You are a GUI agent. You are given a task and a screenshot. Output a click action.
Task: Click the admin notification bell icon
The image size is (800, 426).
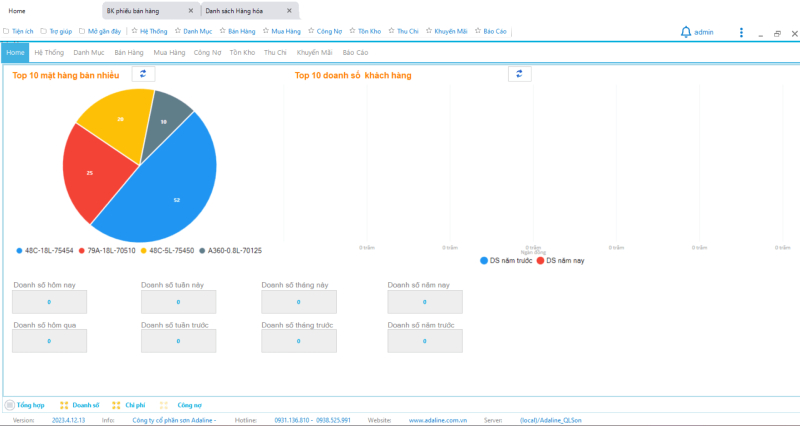pos(686,32)
